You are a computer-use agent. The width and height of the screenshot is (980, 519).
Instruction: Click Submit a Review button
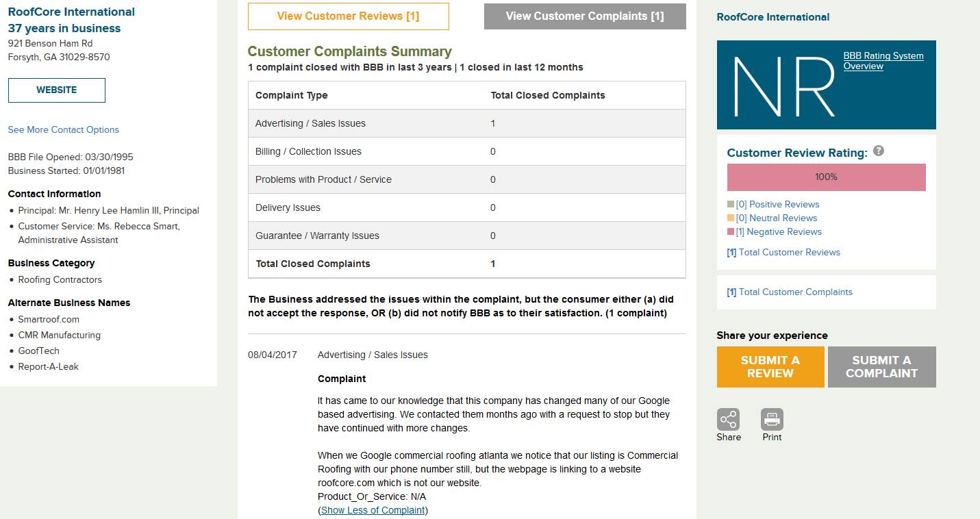[x=770, y=367]
